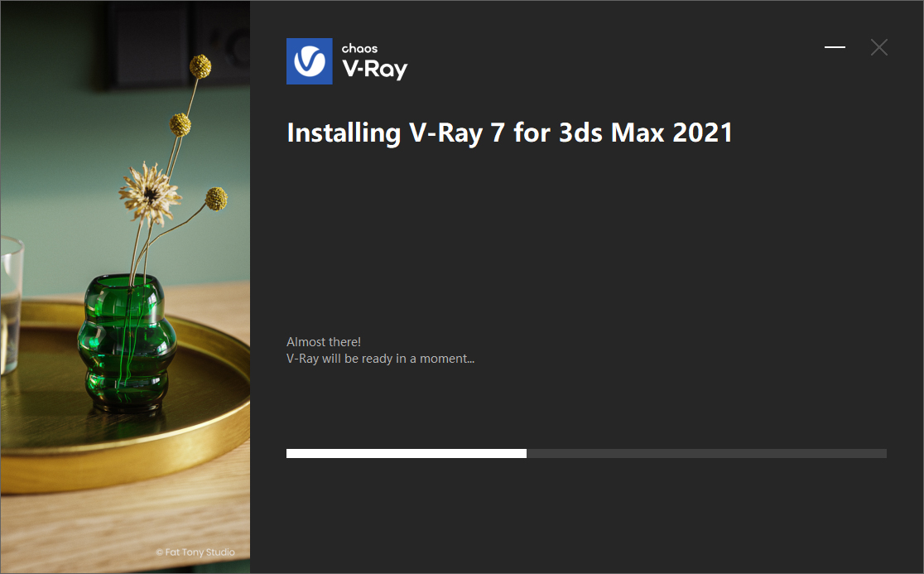Click the "chaos" wordmark above V-Ray
This screenshot has height=574, width=924.
[359, 48]
